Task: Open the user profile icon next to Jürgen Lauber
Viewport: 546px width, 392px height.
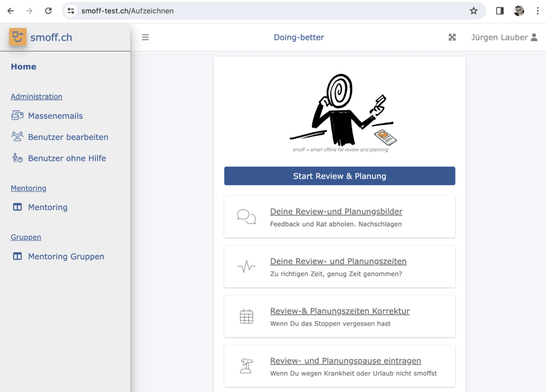Action: [x=534, y=37]
